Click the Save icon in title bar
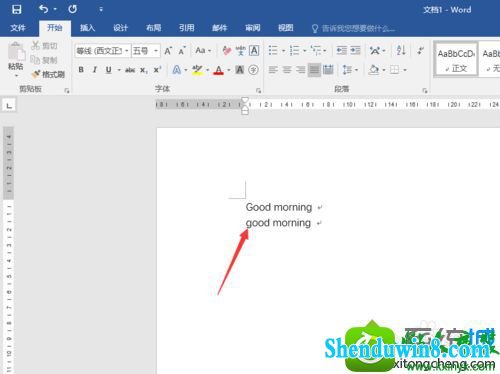This screenshot has width=500, height=374. [16, 9]
